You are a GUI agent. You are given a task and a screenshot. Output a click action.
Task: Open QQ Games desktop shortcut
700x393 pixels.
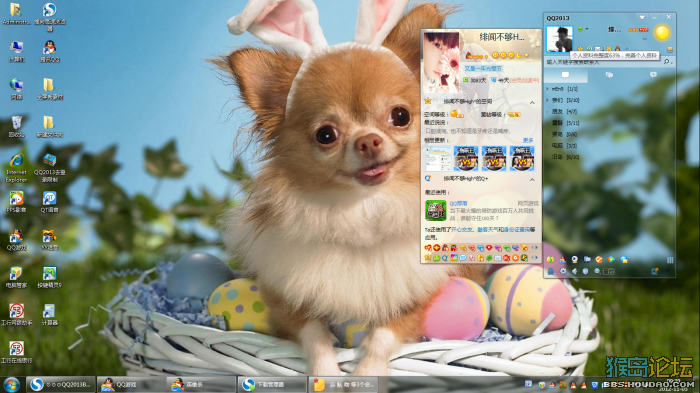[x=17, y=240]
